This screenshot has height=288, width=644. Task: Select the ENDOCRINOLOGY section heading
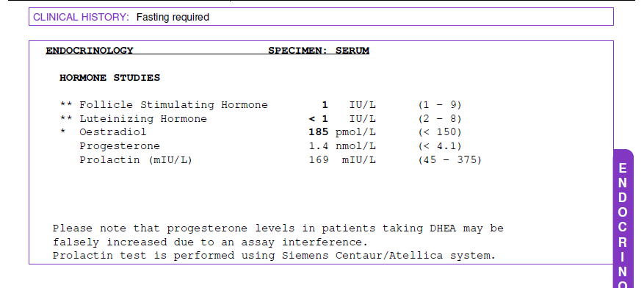tap(90, 51)
